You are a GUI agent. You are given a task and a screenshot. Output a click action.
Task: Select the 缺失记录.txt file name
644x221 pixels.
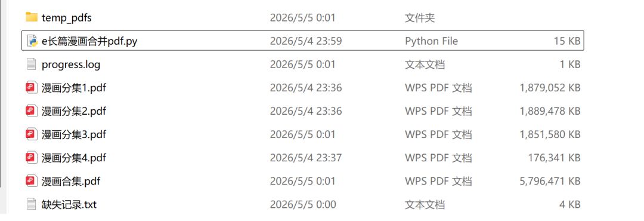[x=69, y=204]
